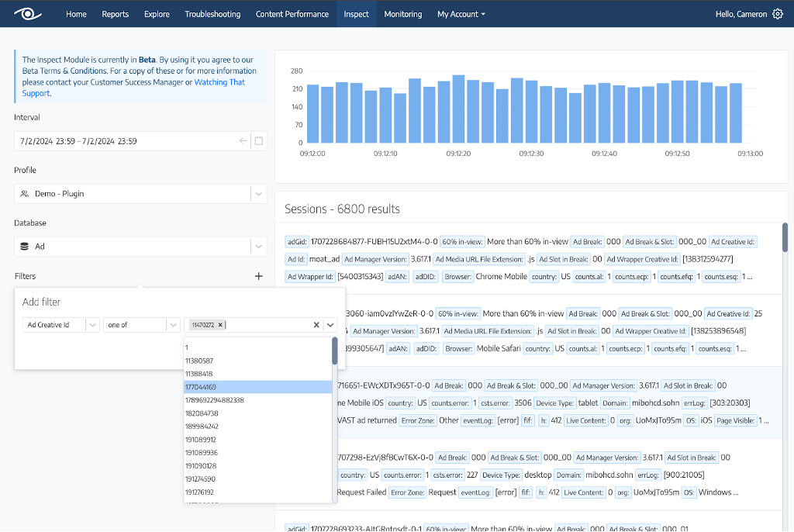Switch to the Monitoring tab
794x532 pixels.
click(402, 13)
